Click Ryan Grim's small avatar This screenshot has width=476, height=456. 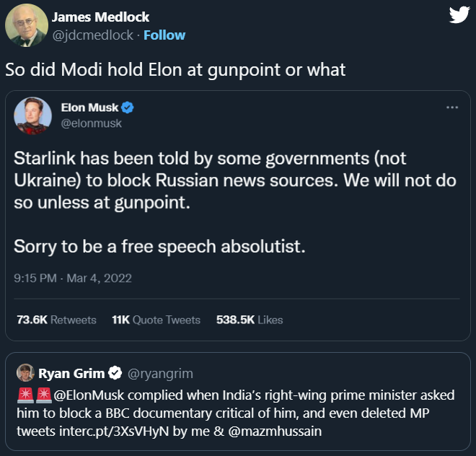(x=25, y=374)
